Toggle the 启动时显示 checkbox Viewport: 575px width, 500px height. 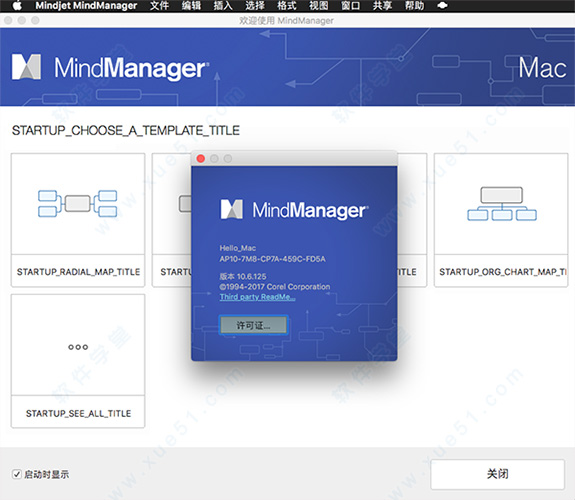pos(17,474)
